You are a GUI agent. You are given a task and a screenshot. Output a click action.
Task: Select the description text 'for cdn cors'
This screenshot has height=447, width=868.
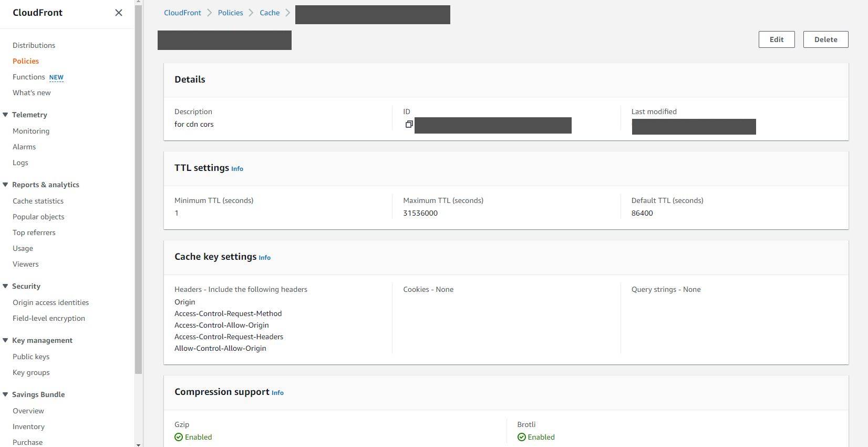[x=194, y=124]
